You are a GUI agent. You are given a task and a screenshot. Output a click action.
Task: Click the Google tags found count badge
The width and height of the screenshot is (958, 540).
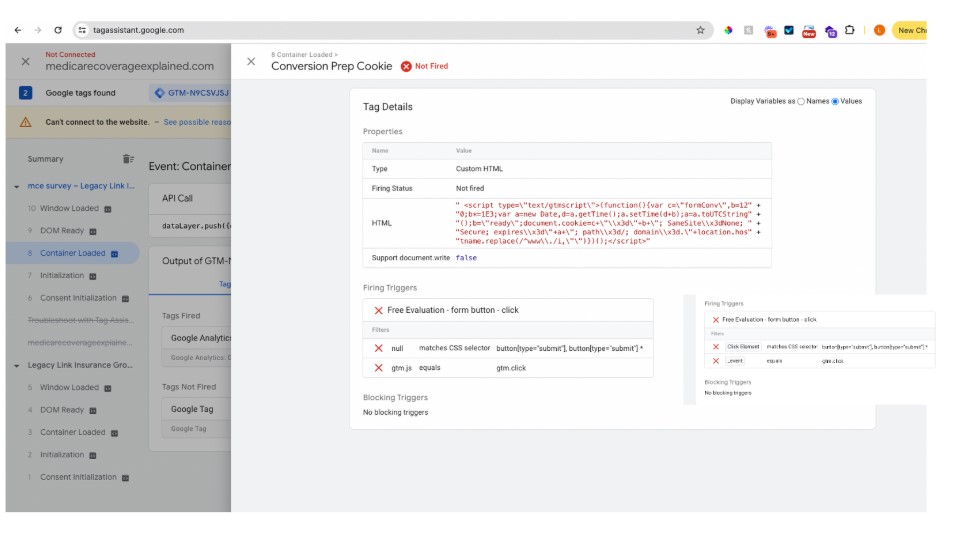[25, 93]
